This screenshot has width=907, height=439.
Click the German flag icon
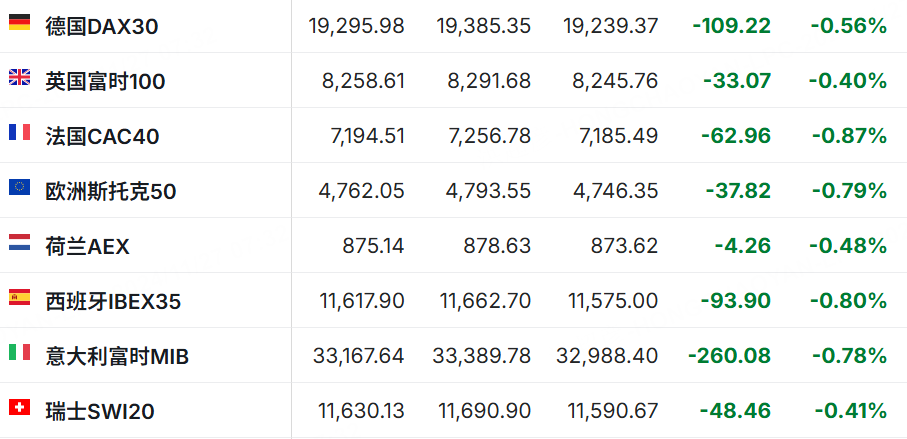(x=19, y=22)
